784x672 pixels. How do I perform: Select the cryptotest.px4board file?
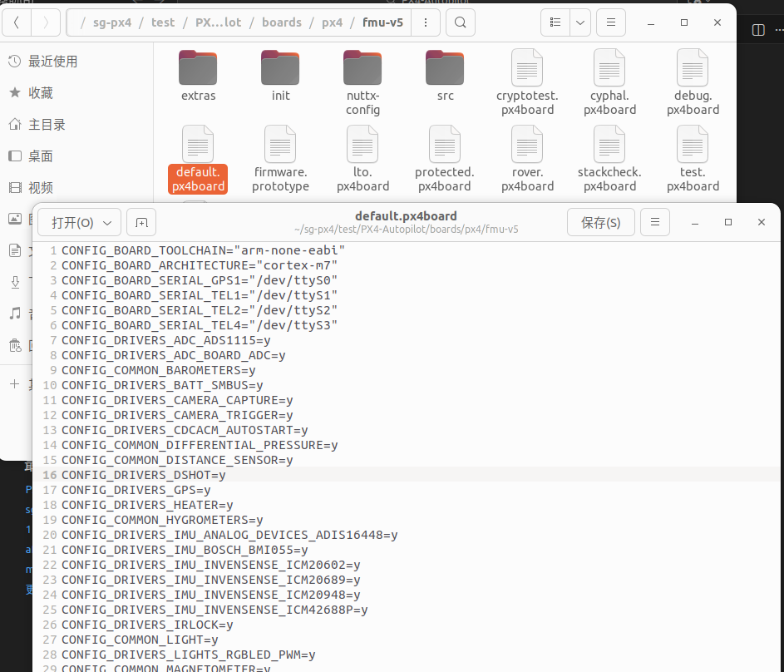point(527,82)
